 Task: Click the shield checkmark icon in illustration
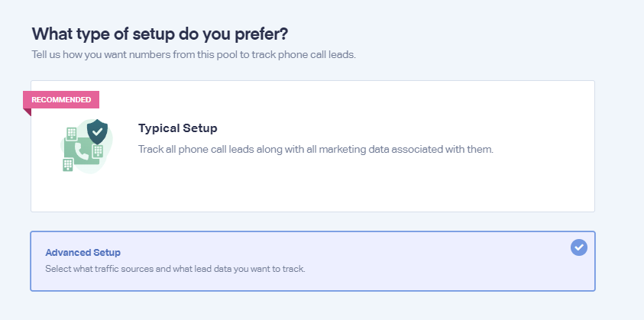tap(97, 131)
